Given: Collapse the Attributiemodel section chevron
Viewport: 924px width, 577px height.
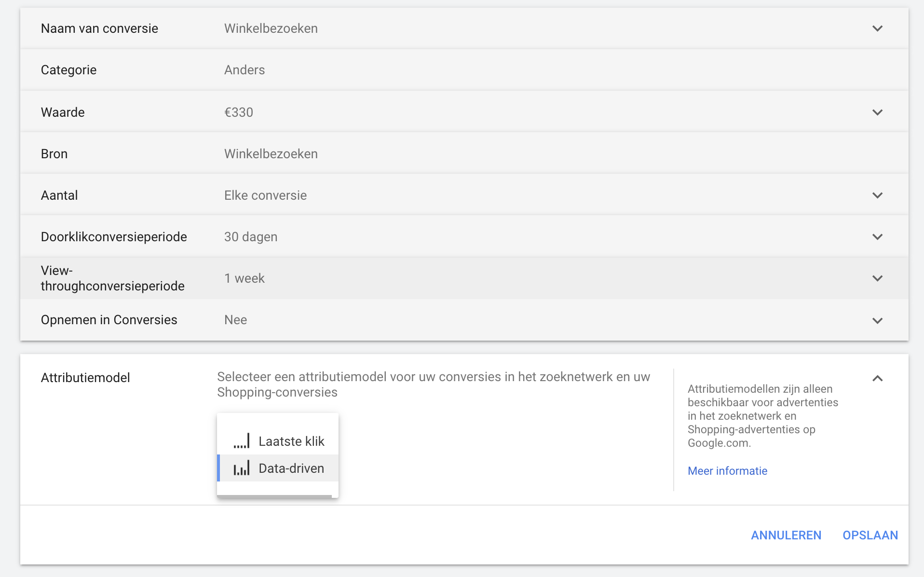Looking at the screenshot, I should pos(877,379).
